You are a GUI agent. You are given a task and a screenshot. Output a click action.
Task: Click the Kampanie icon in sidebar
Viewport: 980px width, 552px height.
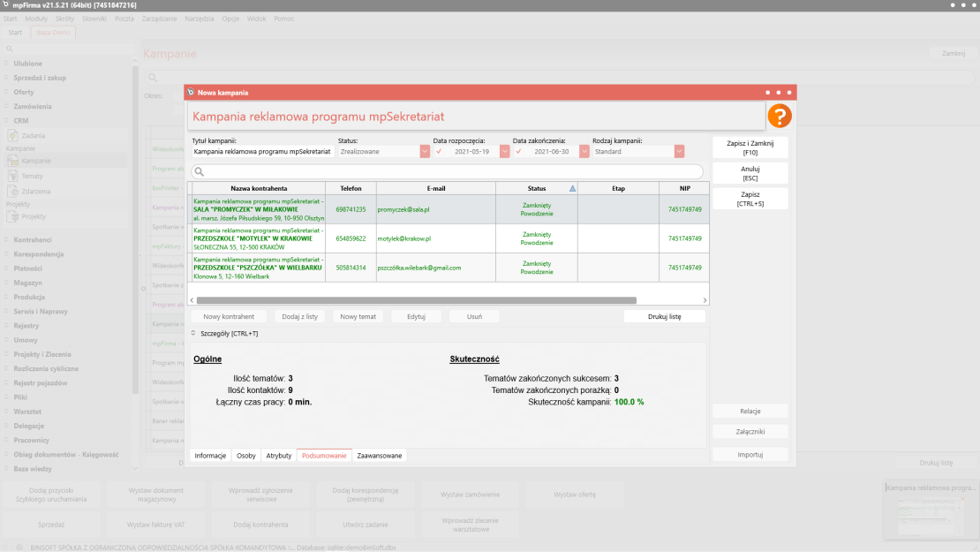click(12, 161)
